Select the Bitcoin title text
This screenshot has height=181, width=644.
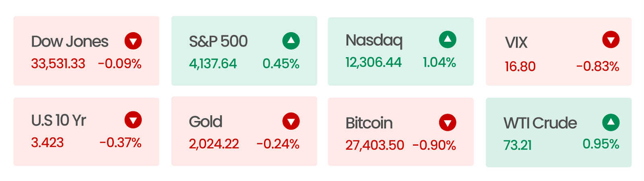tap(369, 123)
